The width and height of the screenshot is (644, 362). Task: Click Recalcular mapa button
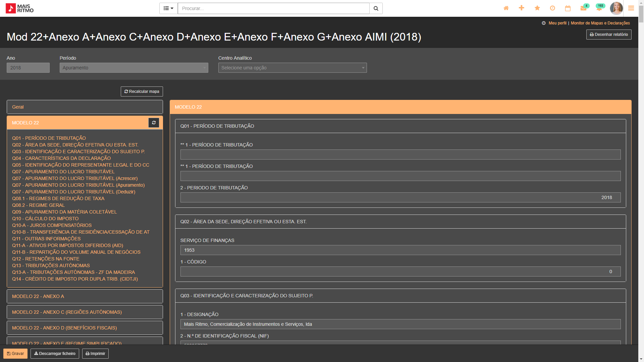point(142,92)
